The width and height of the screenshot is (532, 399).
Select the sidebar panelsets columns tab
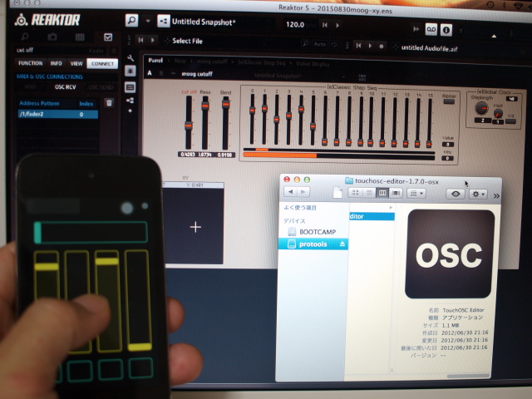[x=80, y=37]
